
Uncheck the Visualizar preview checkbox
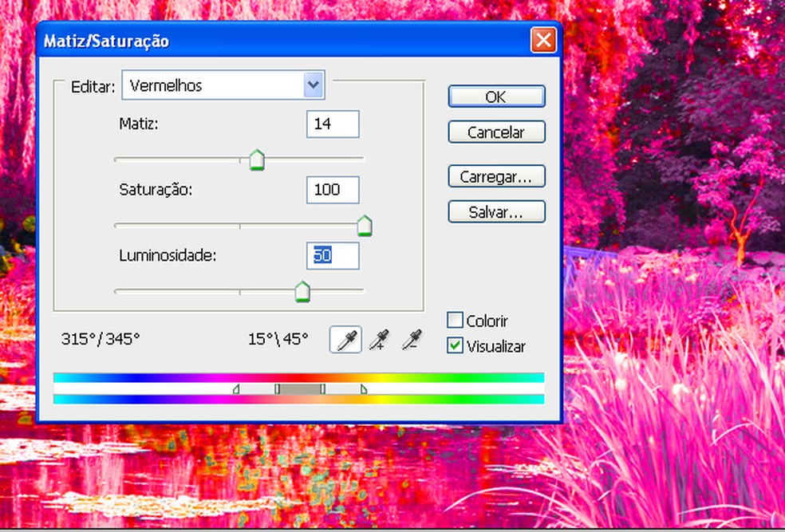[455, 346]
